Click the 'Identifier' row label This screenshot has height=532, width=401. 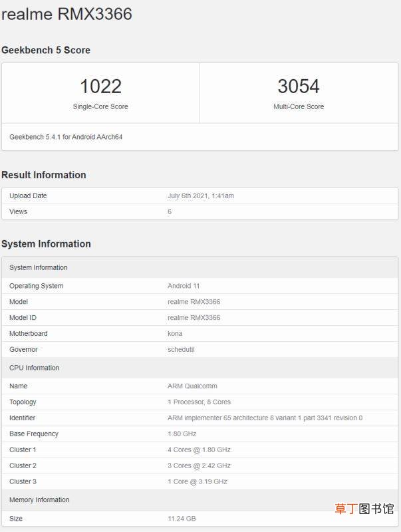coord(23,418)
